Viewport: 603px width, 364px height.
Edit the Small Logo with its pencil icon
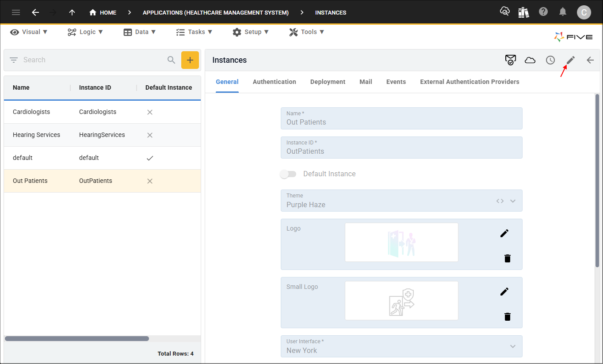504,292
